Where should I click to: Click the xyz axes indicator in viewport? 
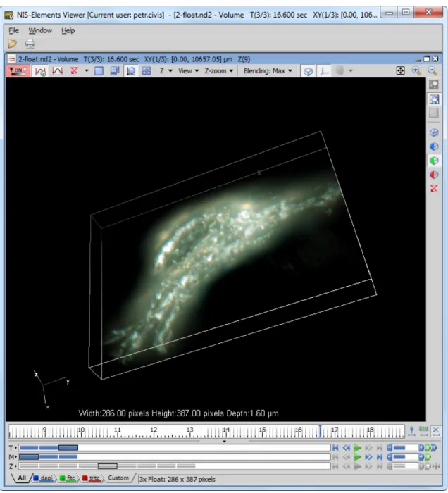(x=50, y=390)
